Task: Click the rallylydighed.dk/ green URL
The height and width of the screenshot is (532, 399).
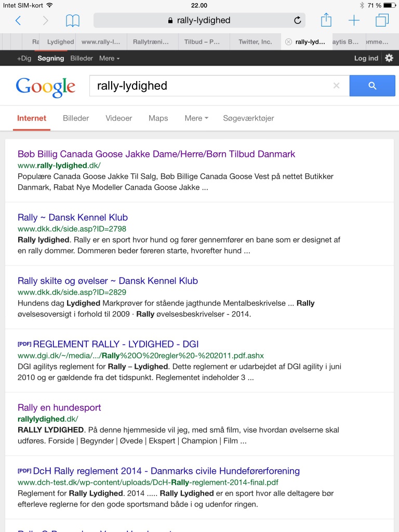Action: (x=48, y=419)
